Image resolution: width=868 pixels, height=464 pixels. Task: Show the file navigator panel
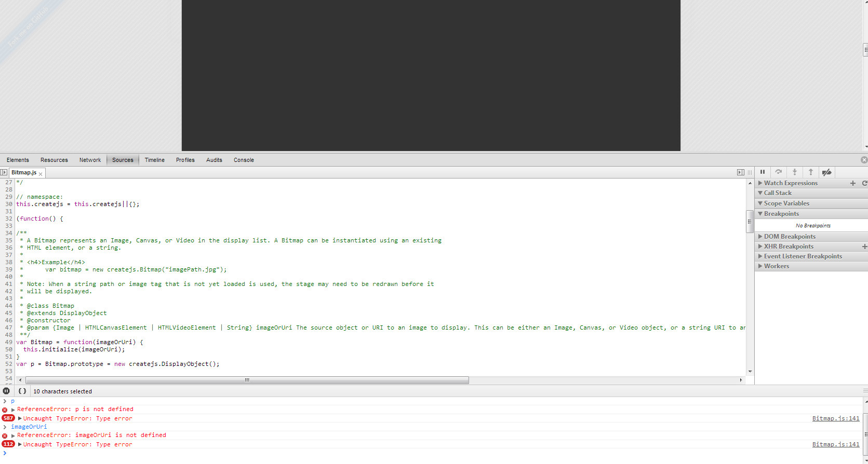[x=4, y=172]
